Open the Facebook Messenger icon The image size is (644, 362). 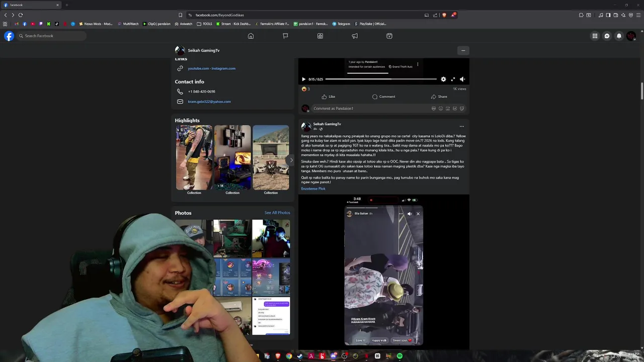click(x=607, y=36)
